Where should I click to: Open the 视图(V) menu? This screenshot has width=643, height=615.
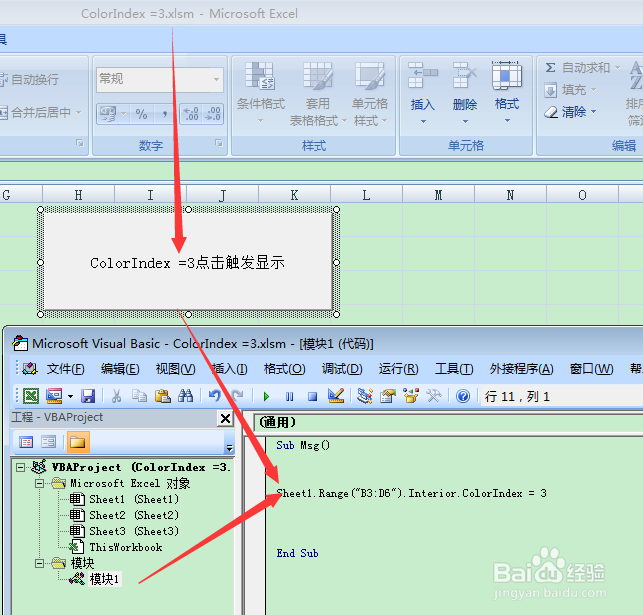pos(175,369)
